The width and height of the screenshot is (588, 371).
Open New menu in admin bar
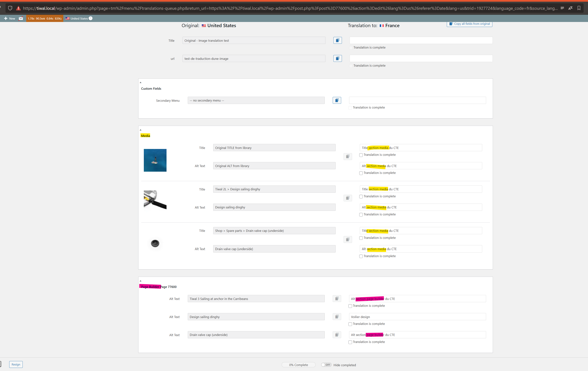(10, 18)
